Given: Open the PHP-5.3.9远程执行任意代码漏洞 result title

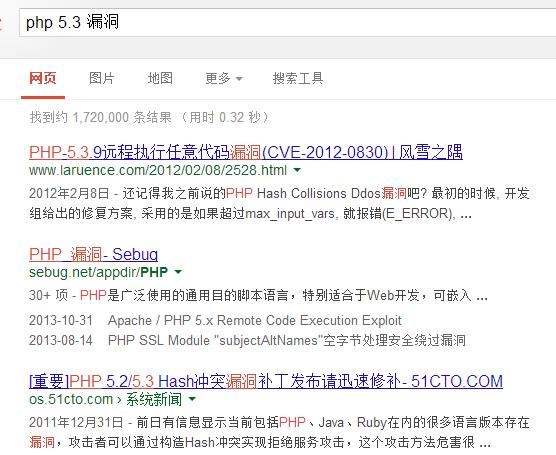Looking at the screenshot, I should pyautogui.click(x=246, y=152).
